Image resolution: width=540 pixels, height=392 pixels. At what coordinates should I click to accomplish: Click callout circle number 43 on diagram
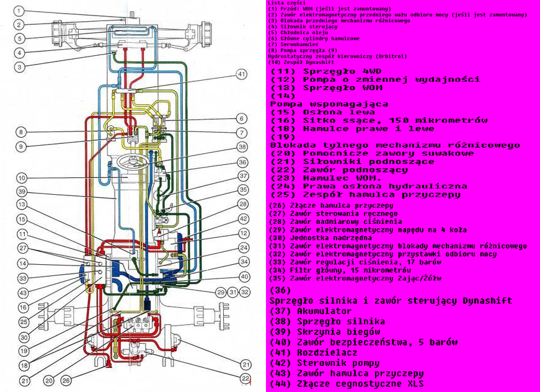coord(23,293)
